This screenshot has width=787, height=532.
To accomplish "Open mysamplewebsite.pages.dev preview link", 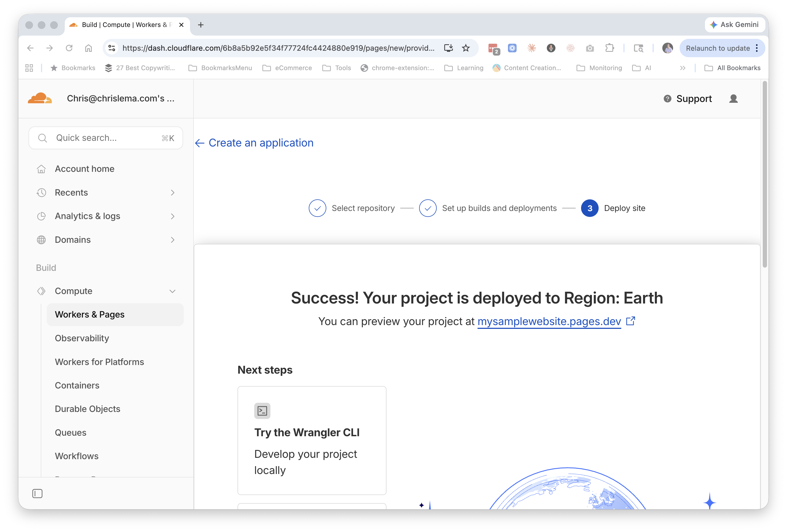I will 549,321.
